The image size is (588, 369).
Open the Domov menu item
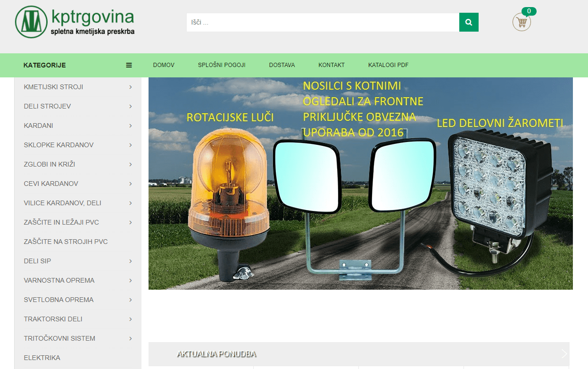[164, 65]
